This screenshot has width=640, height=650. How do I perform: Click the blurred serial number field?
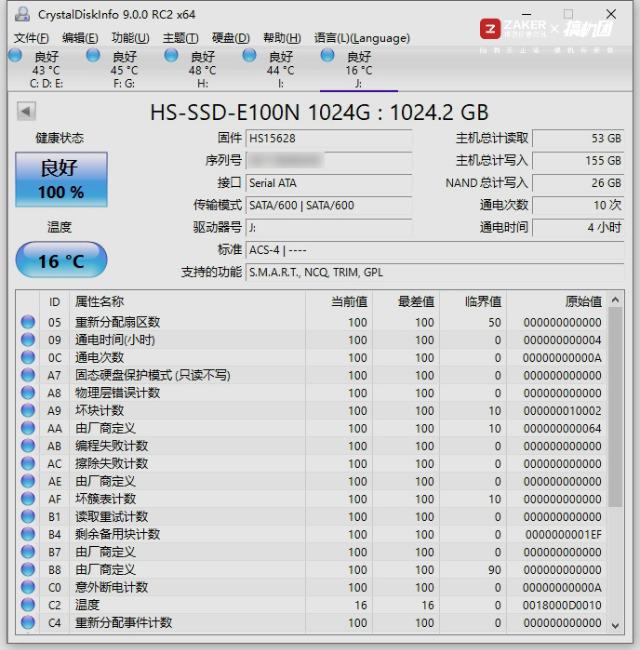point(329,160)
